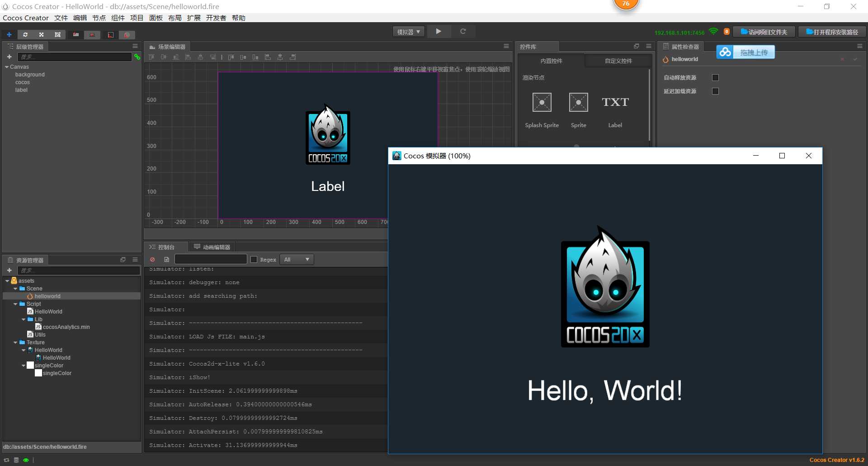
Task: Collapse the Lib folder
Action: (x=24, y=319)
